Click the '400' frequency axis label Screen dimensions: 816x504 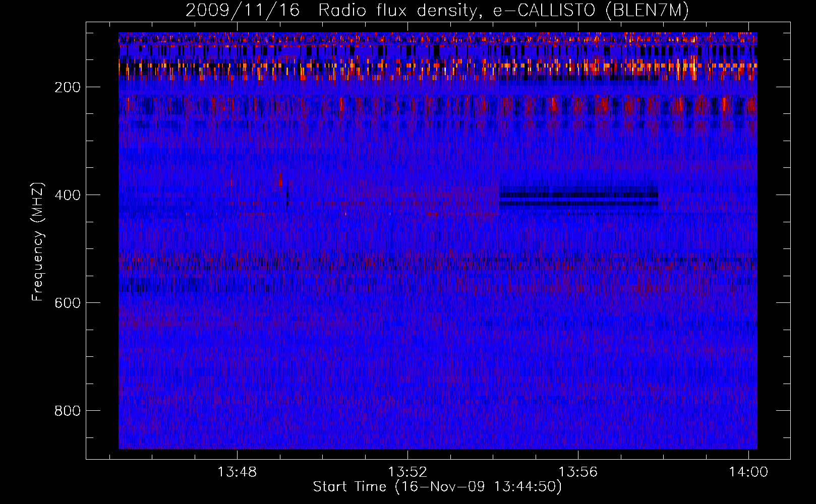pyautogui.click(x=68, y=195)
